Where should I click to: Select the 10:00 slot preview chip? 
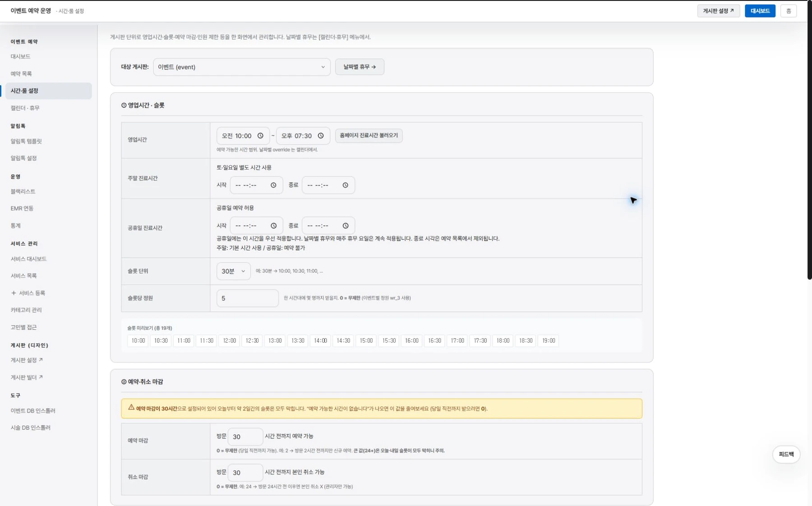pos(138,341)
